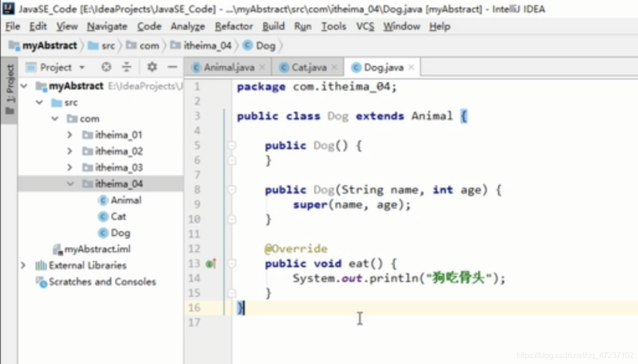Image resolution: width=638 pixels, height=364 pixels.
Task: Click the Dog class icon in breadcrumb
Action: (x=247, y=46)
